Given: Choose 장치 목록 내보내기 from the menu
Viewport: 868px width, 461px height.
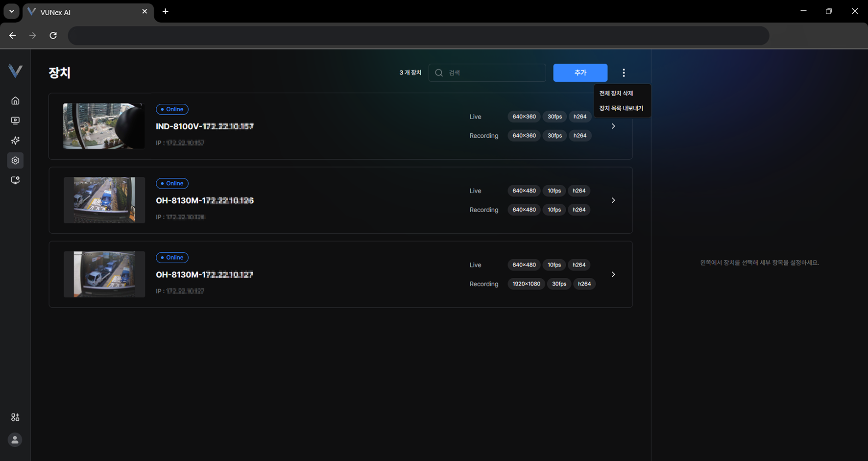Looking at the screenshot, I should point(621,108).
